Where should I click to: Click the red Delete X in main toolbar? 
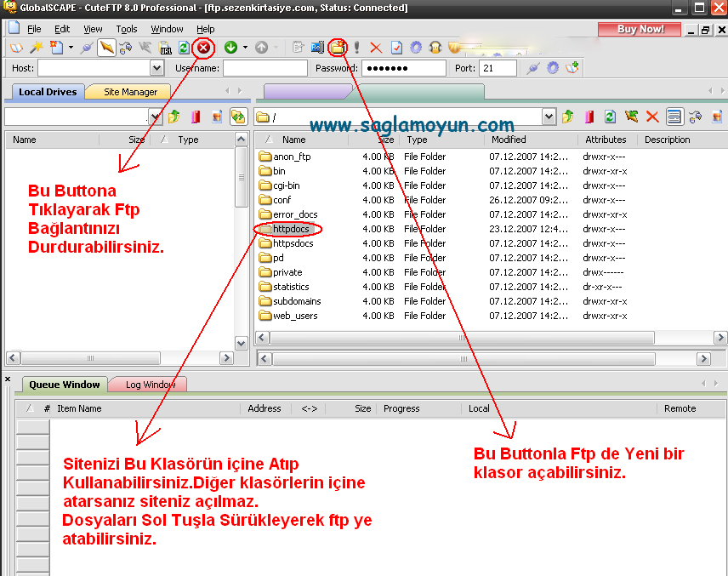(376, 48)
